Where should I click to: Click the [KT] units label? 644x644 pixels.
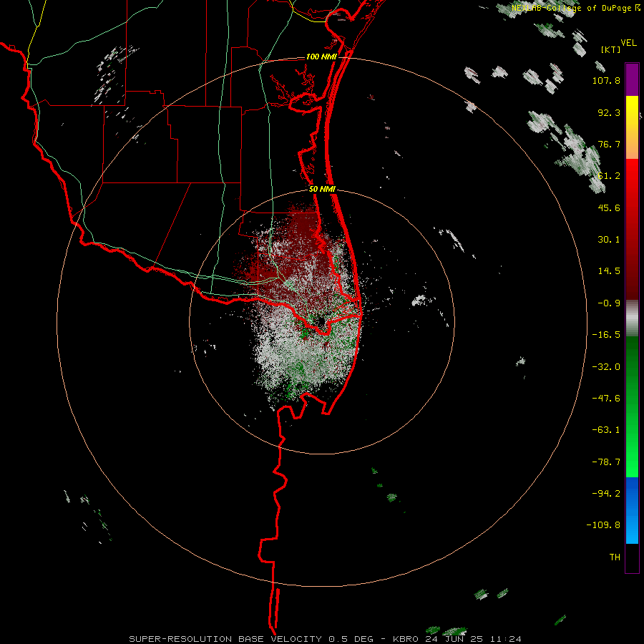(x=610, y=49)
